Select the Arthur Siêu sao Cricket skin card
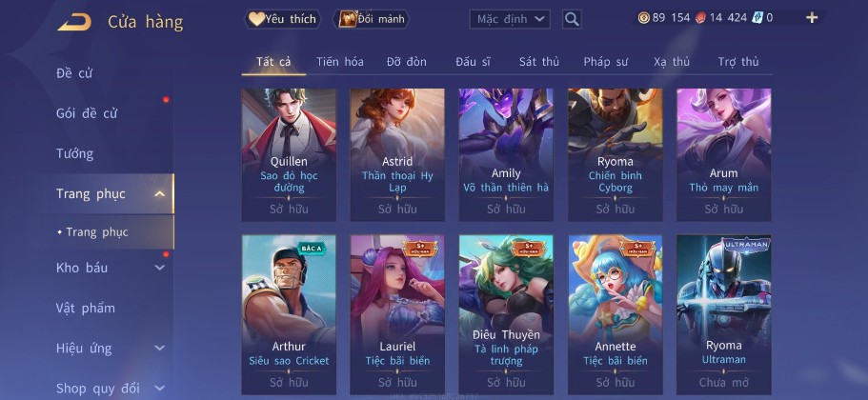868x400 pixels. pyautogui.click(x=289, y=315)
